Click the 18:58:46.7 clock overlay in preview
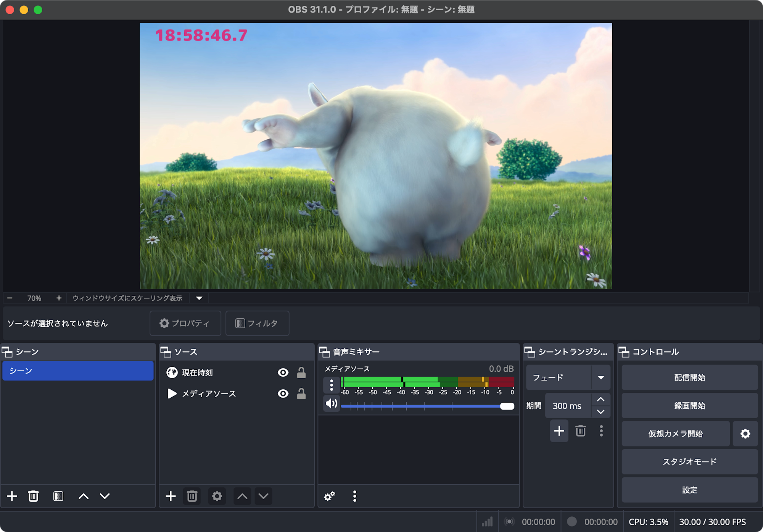The width and height of the screenshot is (763, 532). pyautogui.click(x=201, y=35)
